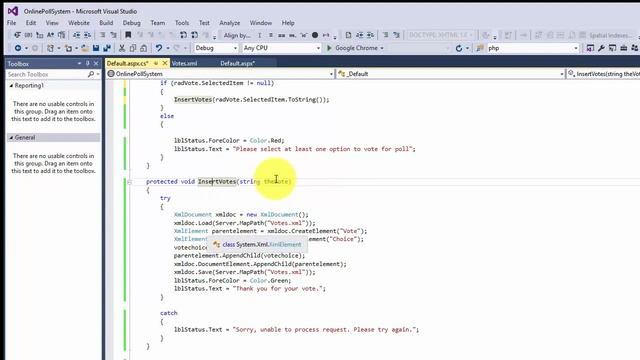
Task: Open the Edit menu
Action: click(31, 23)
